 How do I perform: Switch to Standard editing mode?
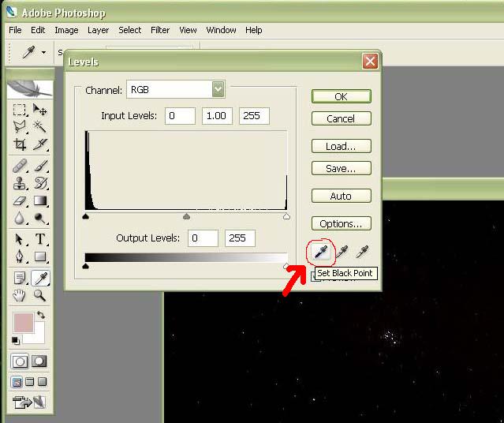point(20,361)
